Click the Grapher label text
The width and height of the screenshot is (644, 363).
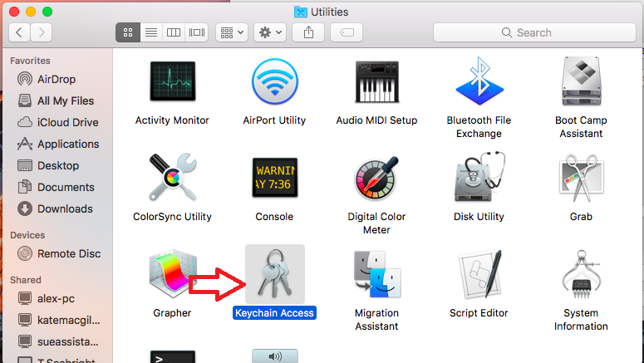(x=173, y=313)
